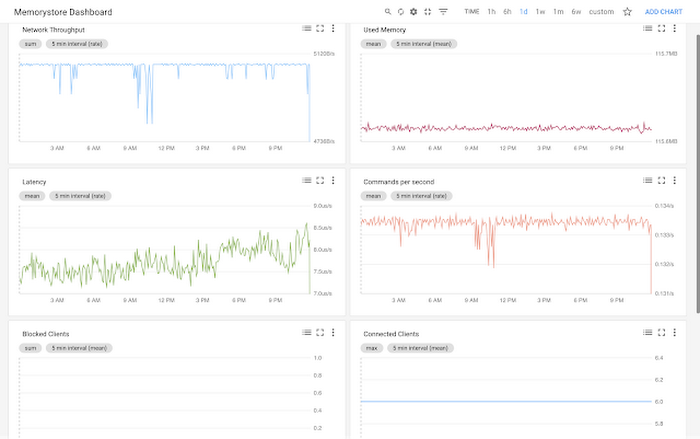Click the vertical scrollbar on right edge
This screenshot has height=439, width=700.
(x=697, y=174)
